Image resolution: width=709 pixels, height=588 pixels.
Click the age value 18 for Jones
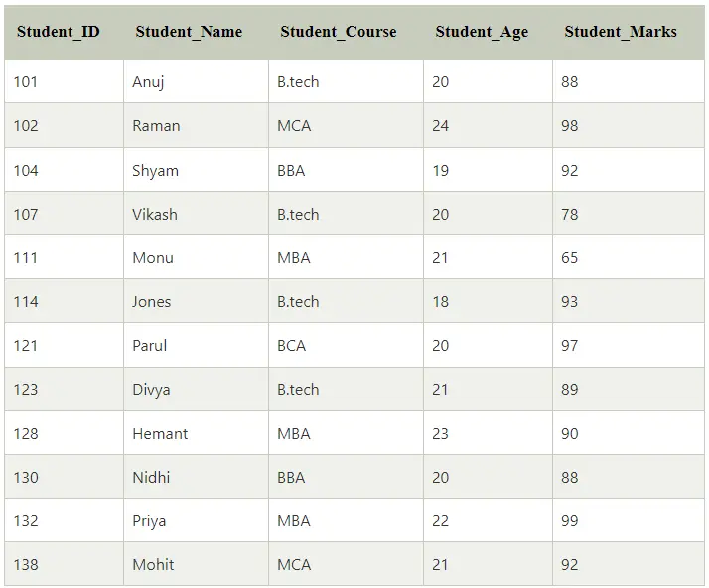(x=488, y=302)
